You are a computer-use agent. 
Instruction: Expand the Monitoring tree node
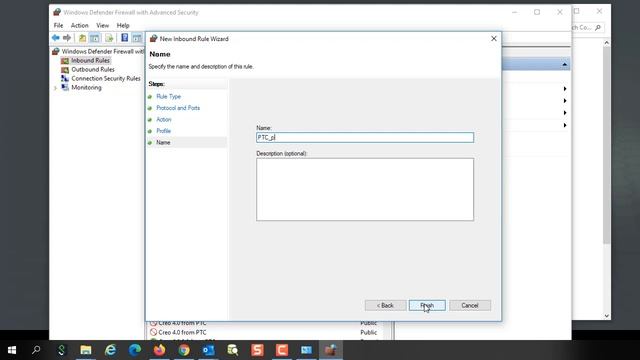click(x=56, y=88)
